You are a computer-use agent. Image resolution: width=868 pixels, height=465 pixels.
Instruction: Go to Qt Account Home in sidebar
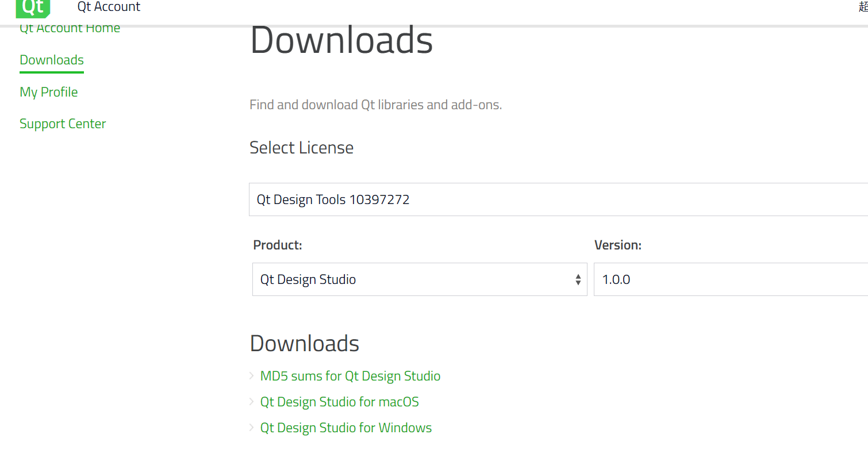(70, 28)
